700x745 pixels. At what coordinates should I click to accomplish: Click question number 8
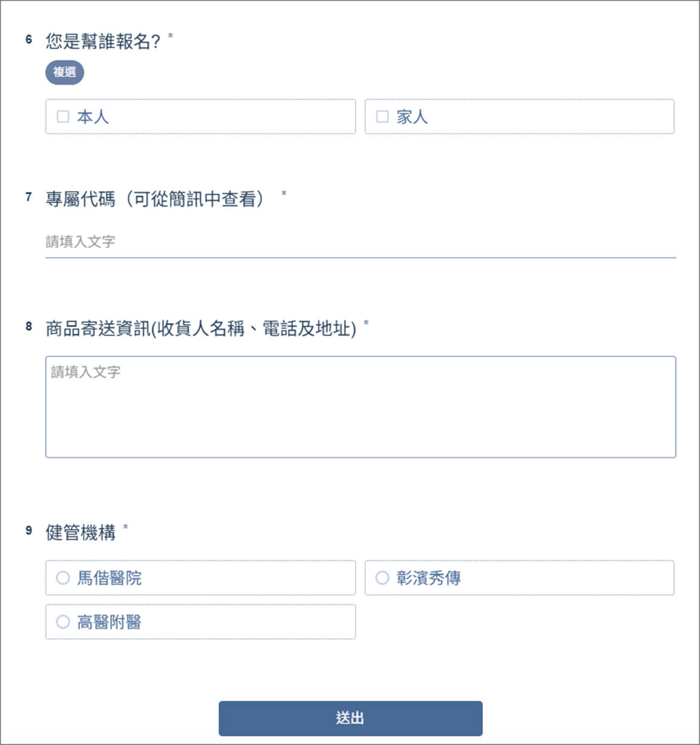click(29, 326)
